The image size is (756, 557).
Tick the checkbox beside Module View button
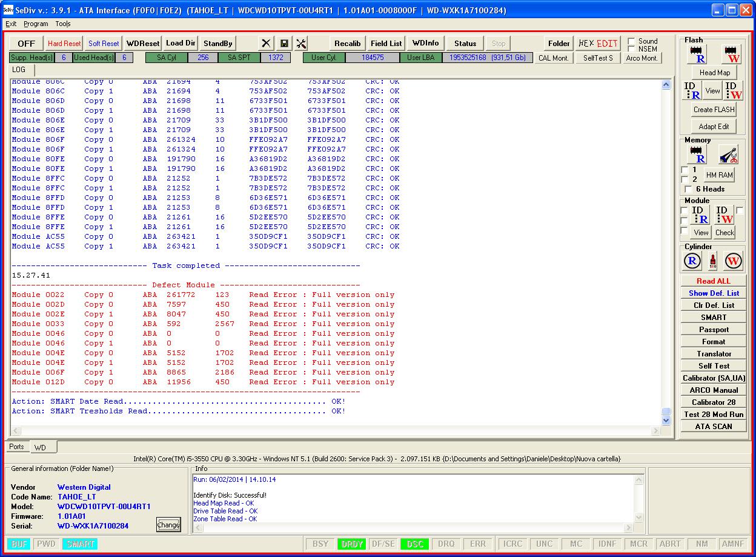click(685, 232)
